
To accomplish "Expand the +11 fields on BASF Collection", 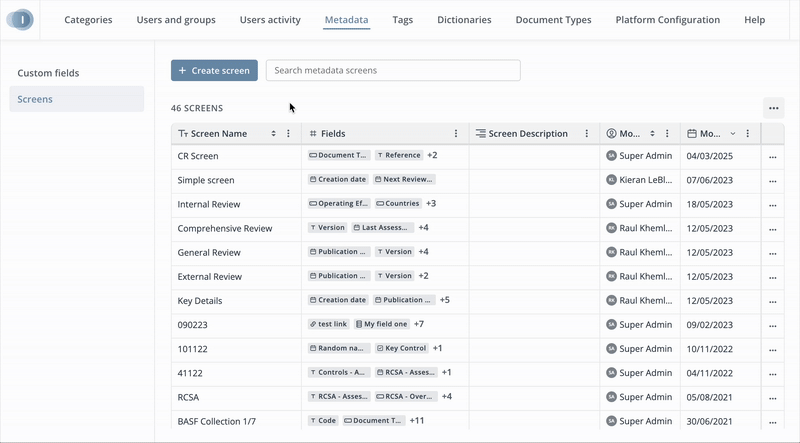I will [x=417, y=421].
